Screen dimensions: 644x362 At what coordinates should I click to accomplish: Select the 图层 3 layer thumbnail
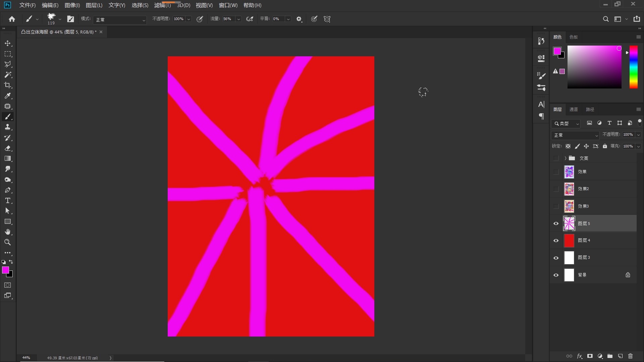pos(569,258)
